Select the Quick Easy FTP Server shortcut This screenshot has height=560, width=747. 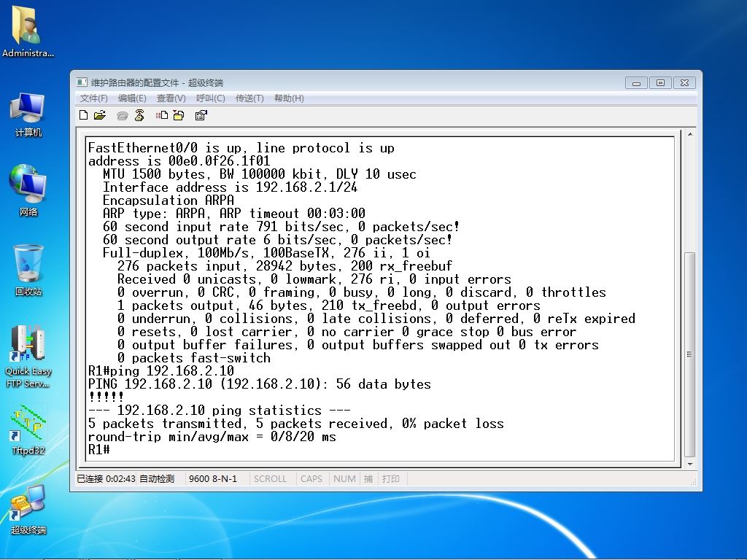28,356
